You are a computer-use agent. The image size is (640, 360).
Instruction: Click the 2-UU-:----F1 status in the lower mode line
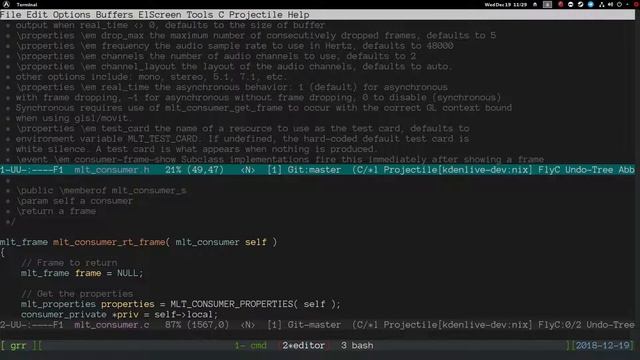pyautogui.click(x=32, y=325)
